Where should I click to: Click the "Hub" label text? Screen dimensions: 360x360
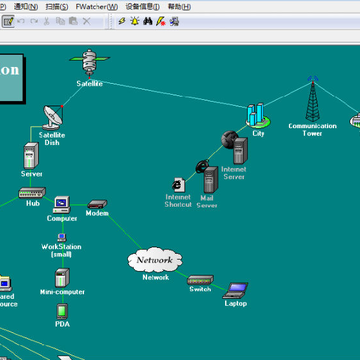pos(33,203)
